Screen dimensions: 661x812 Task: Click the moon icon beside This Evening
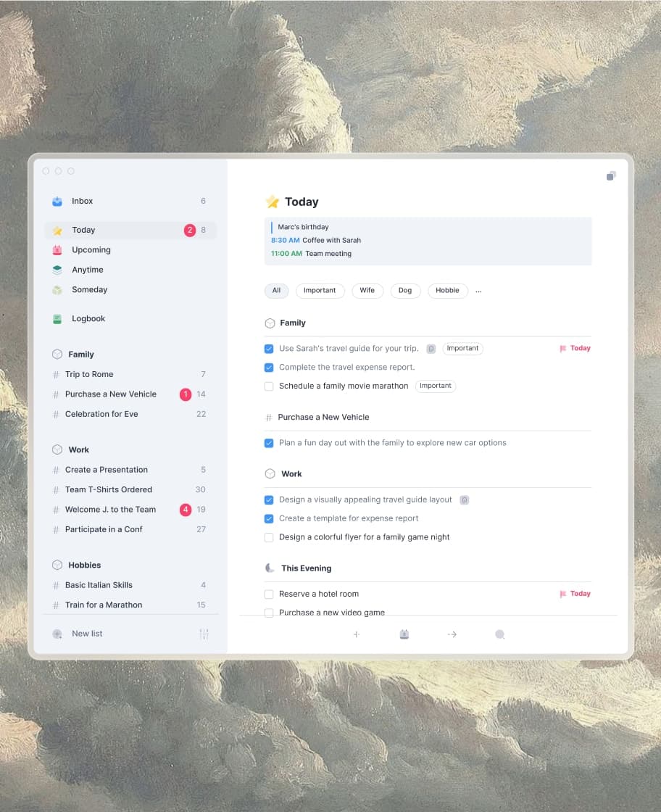click(270, 568)
